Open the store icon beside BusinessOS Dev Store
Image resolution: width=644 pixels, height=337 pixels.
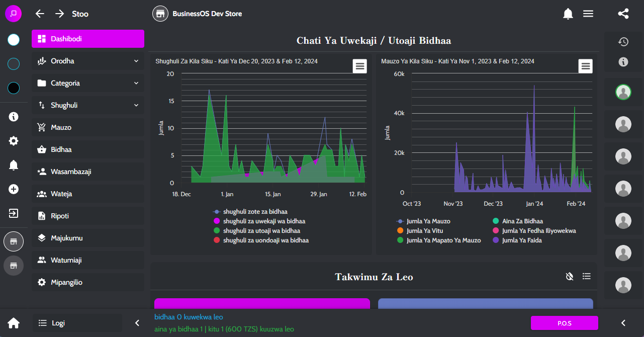[160, 14]
